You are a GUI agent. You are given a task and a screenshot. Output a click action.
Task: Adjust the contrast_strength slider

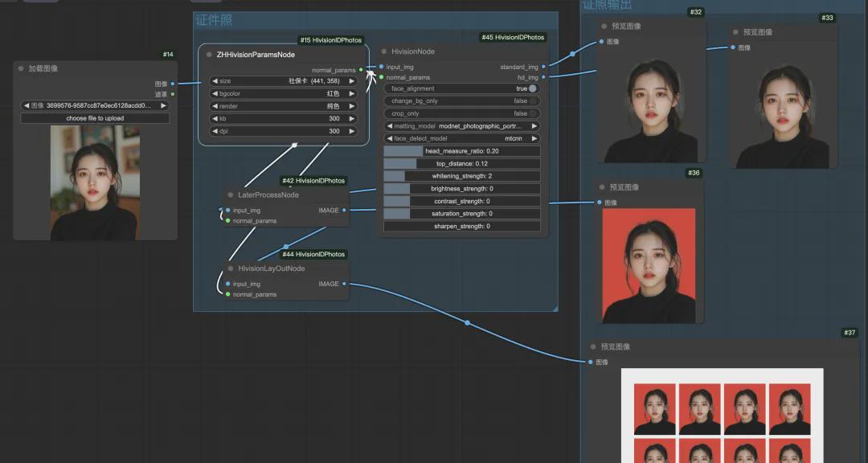461,201
